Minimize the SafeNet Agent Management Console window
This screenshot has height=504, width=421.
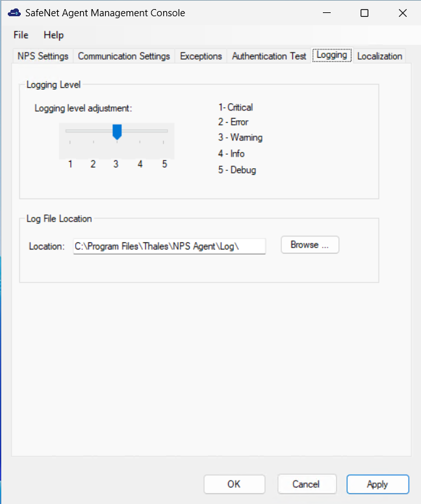pyautogui.click(x=327, y=13)
